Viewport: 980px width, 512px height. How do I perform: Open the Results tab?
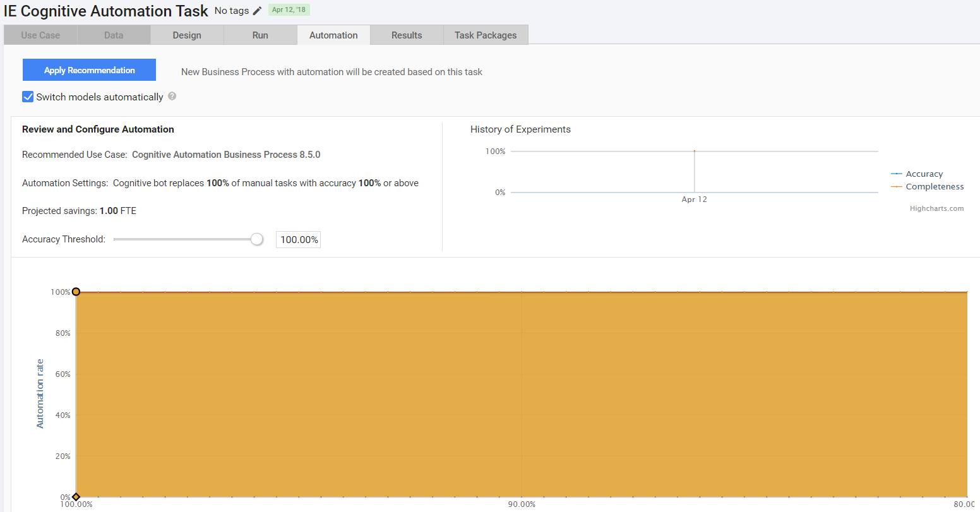point(407,35)
